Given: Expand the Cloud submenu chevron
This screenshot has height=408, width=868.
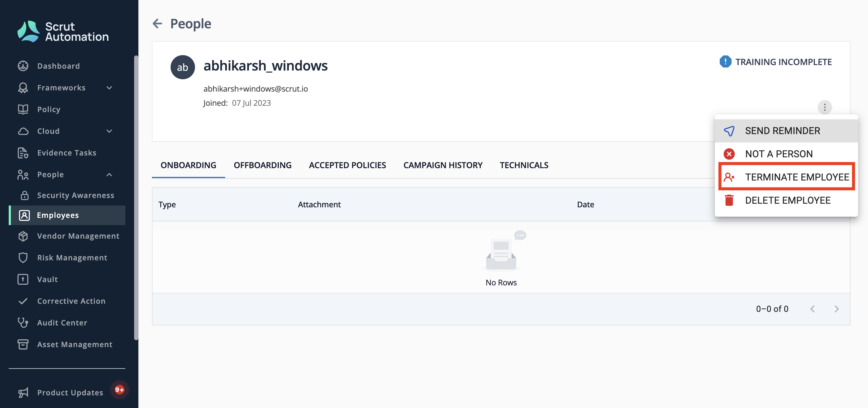Looking at the screenshot, I should click(109, 131).
